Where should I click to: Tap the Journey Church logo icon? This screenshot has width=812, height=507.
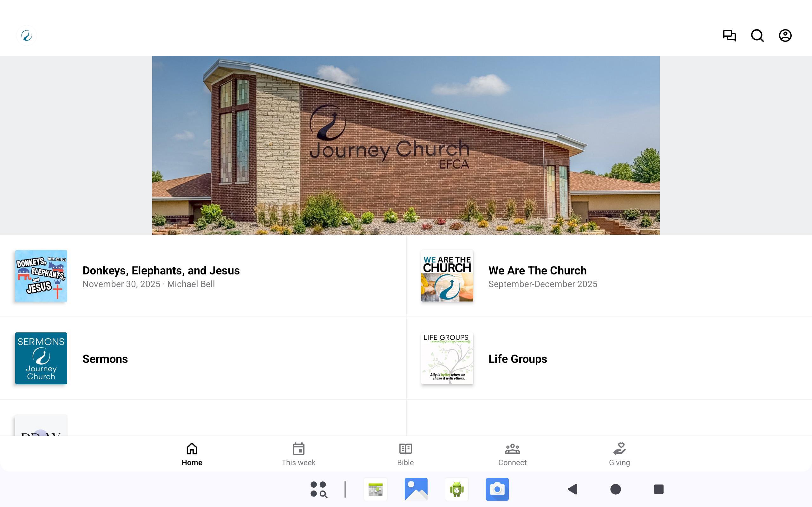[x=27, y=35]
